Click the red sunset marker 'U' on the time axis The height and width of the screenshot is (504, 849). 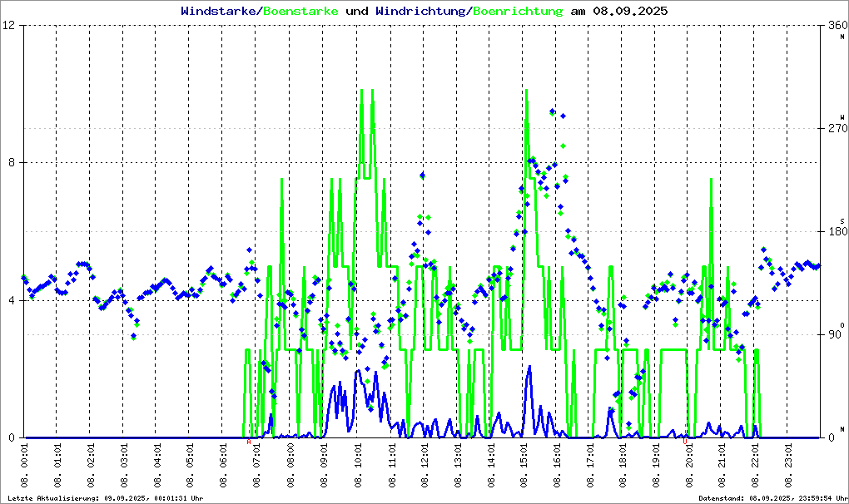click(685, 442)
